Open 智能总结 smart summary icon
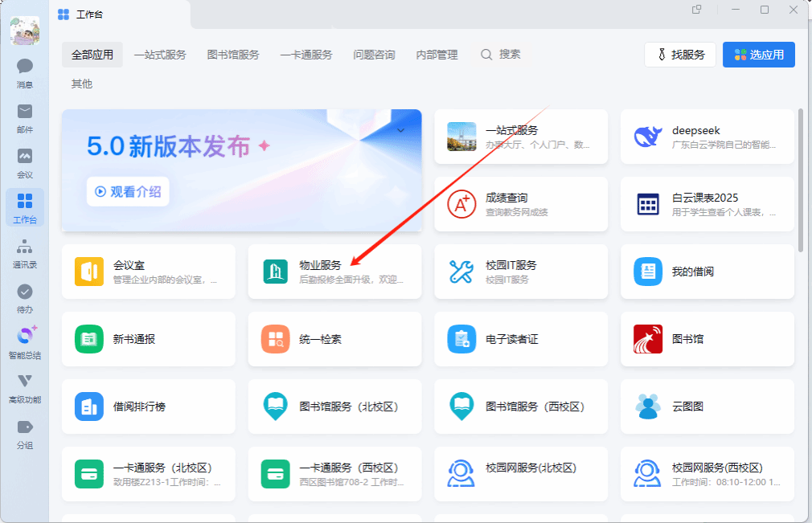The width and height of the screenshot is (812, 523). [x=26, y=337]
